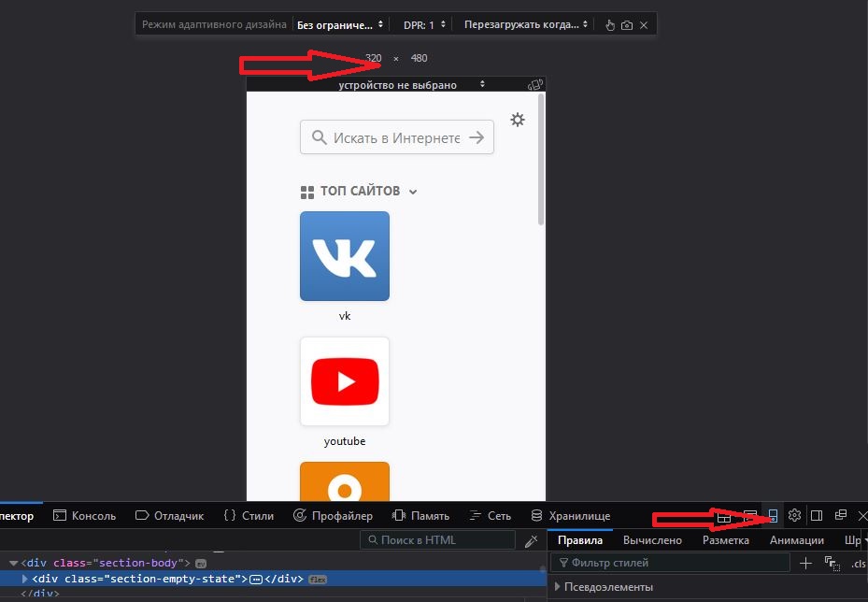Open DevTools docking options icon
Image resolution: width=868 pixels, height=602 pixels.
840,515
